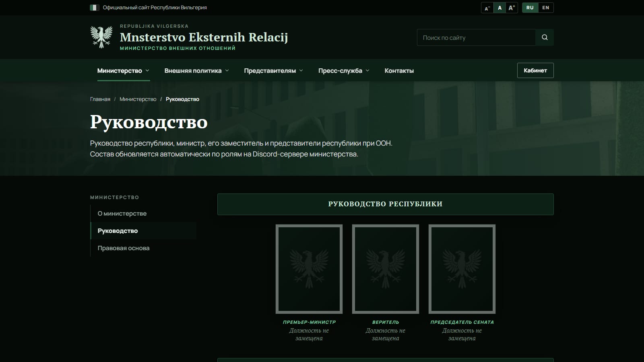
Task: Click the search magnifier icon
Action: tap(545, 37)
